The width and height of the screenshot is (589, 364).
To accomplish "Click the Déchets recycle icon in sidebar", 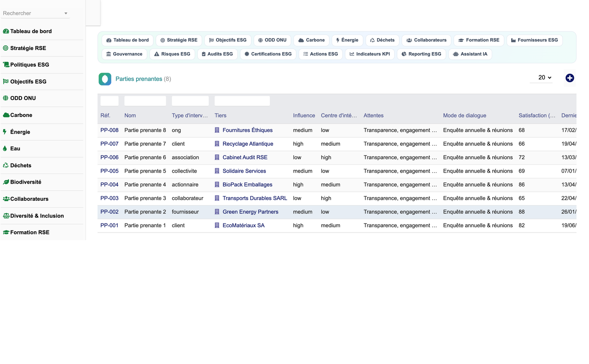I will pyautogui.click(x=6, y=165).
